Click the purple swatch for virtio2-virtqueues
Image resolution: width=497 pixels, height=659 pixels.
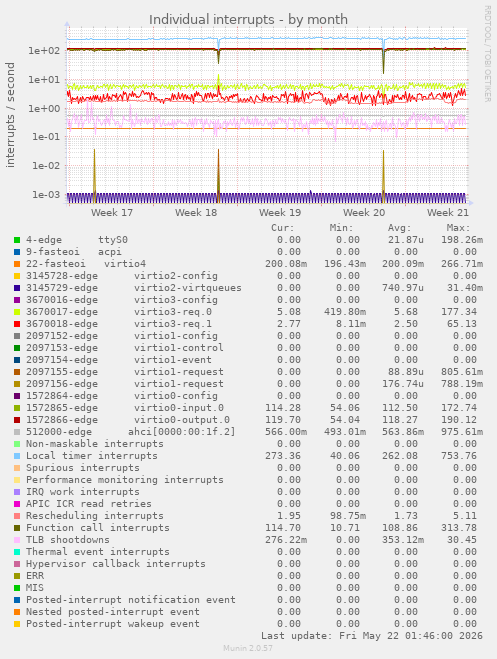point(17,288)
